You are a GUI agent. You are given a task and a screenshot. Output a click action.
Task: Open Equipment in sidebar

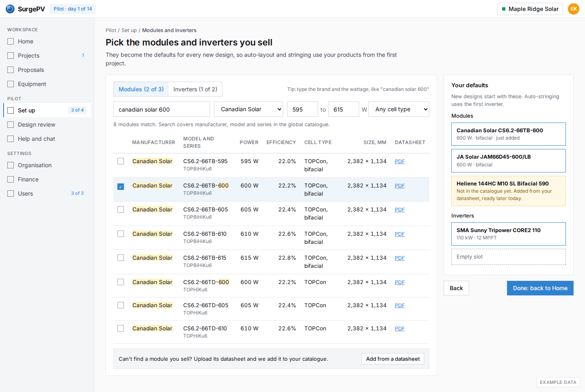(x=47, y=84)
